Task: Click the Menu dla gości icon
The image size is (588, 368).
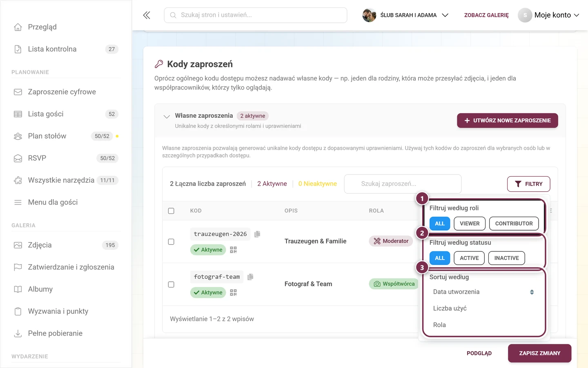Action: (18, 202)
